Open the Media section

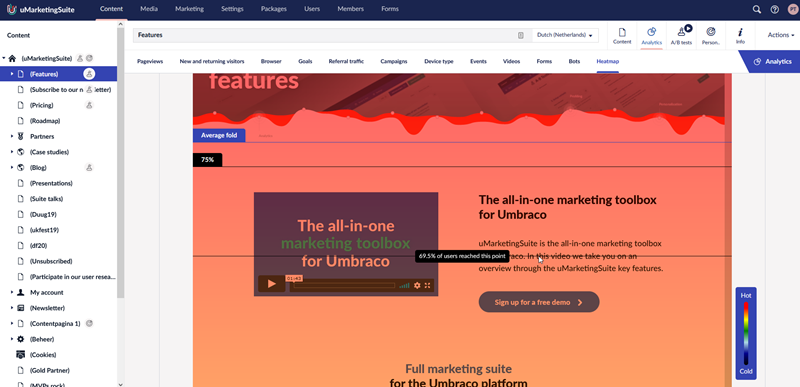coord(149,9)
